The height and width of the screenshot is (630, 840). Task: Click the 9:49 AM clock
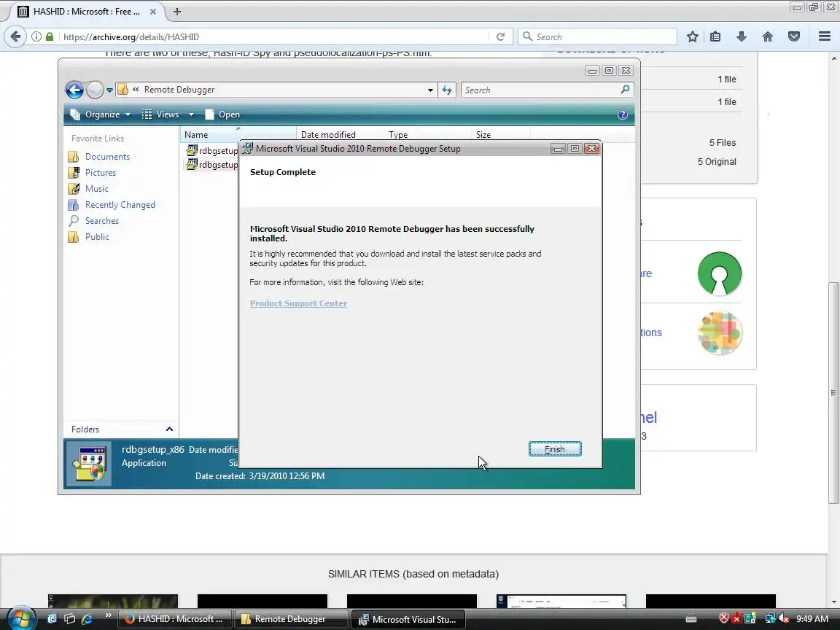[812, 619]
